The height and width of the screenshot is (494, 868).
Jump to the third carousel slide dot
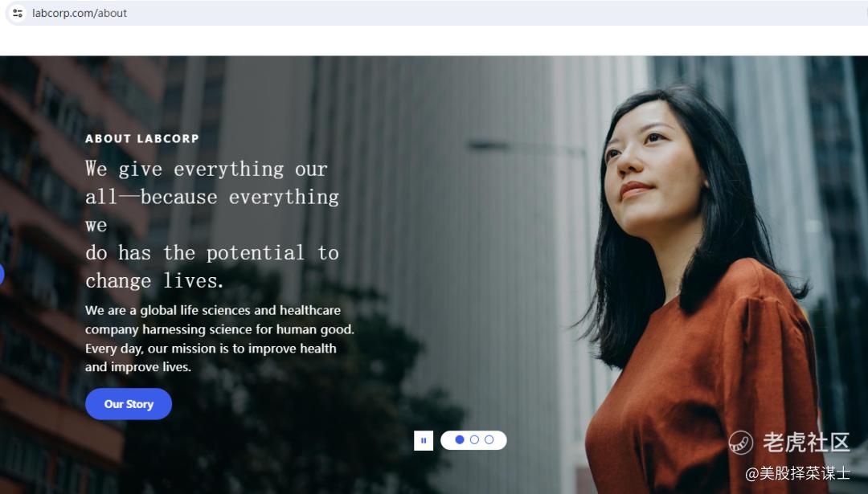click(x=489, y=440)
